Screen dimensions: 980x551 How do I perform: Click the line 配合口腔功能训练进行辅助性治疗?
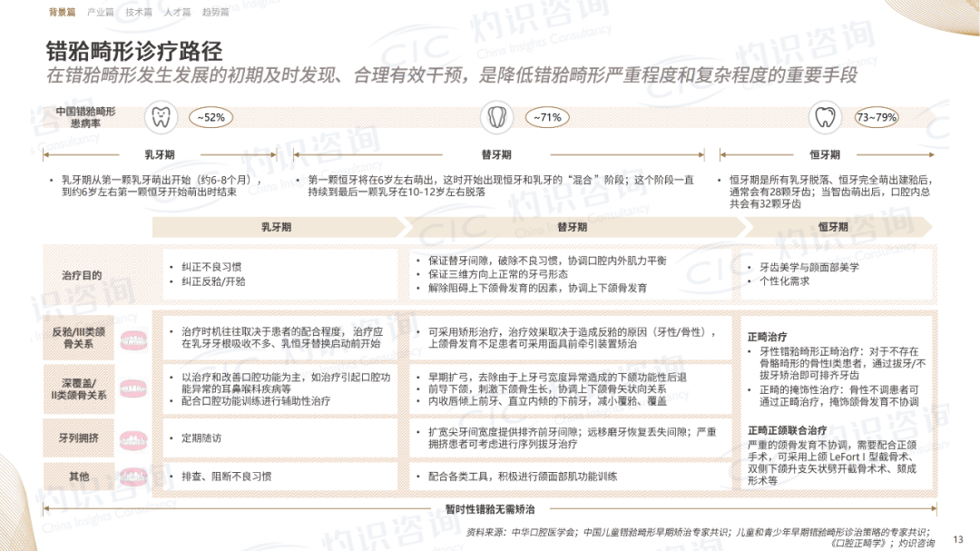pyautogui.click(x=256, y=401)
